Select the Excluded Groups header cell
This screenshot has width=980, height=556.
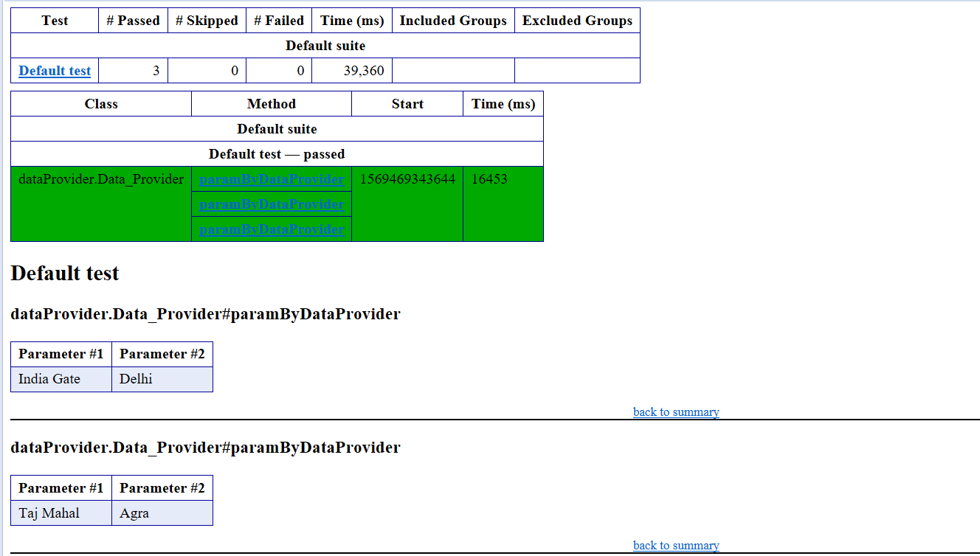[577, 20]
